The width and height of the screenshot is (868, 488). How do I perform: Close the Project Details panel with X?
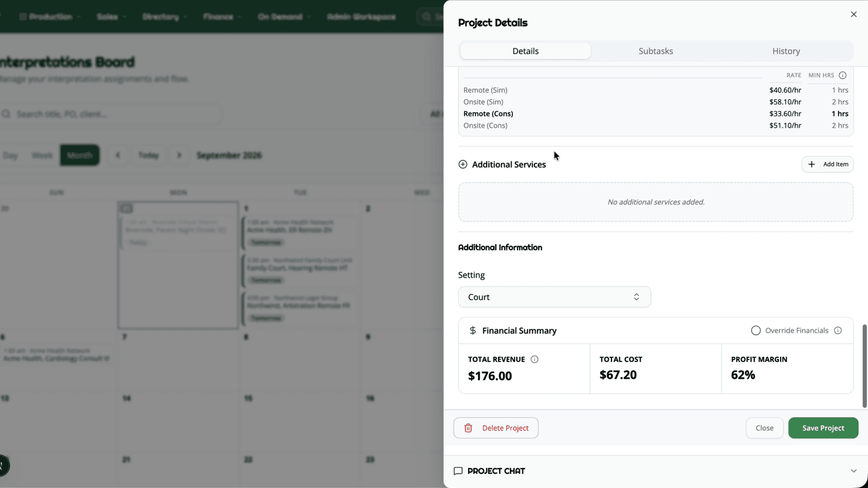click(x=854, y=14)
